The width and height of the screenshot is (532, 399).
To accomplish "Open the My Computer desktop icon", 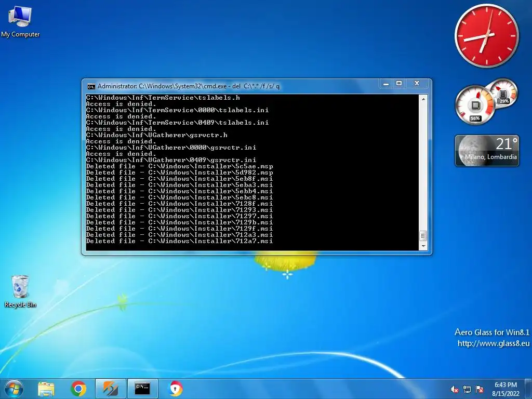I will click(20, 21).
